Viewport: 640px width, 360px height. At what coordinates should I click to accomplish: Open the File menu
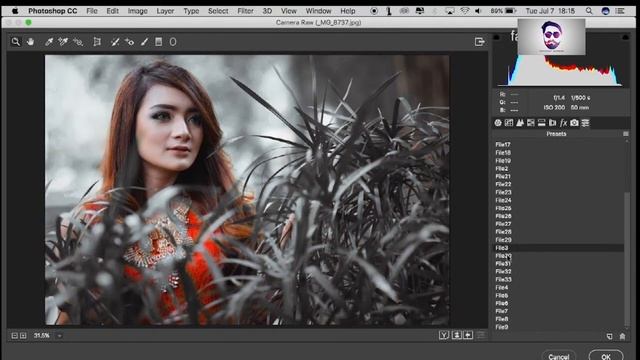(x=92, y=11)
